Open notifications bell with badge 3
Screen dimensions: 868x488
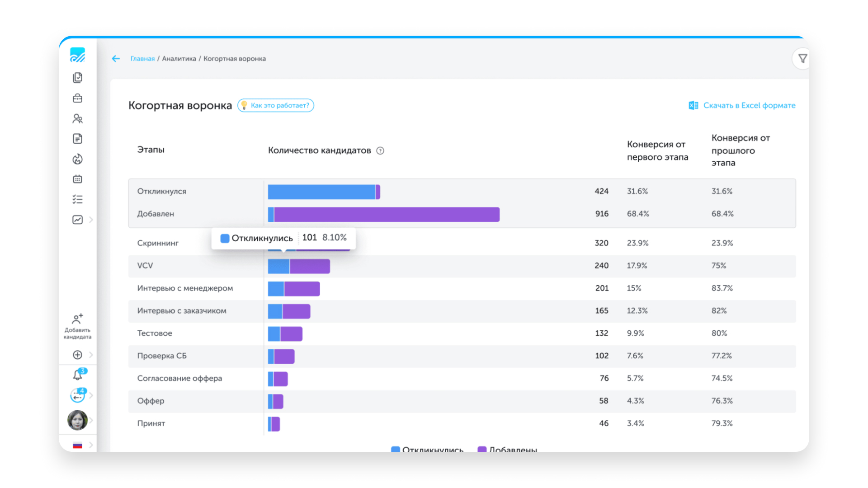78,375
